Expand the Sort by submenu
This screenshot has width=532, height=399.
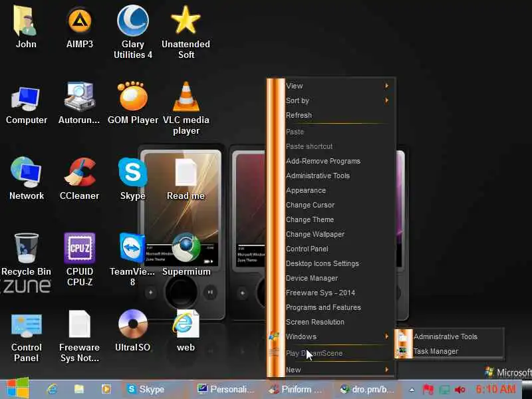(x=340, y=100)
